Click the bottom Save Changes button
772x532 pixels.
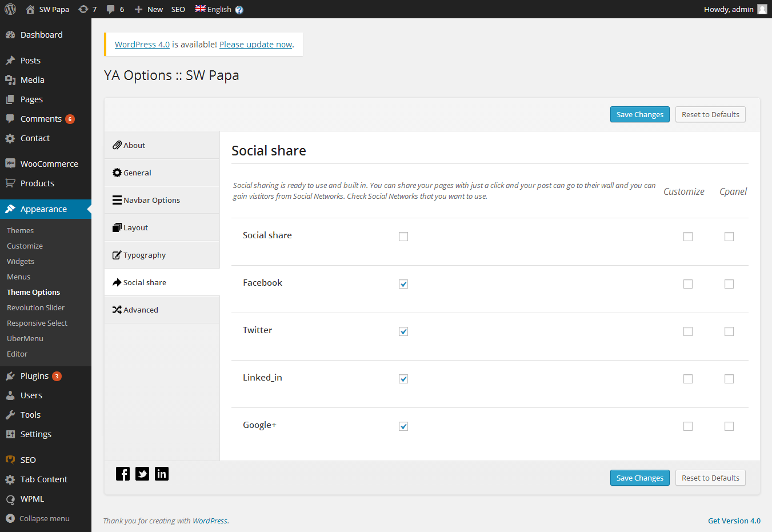click(x=640, y=478)
